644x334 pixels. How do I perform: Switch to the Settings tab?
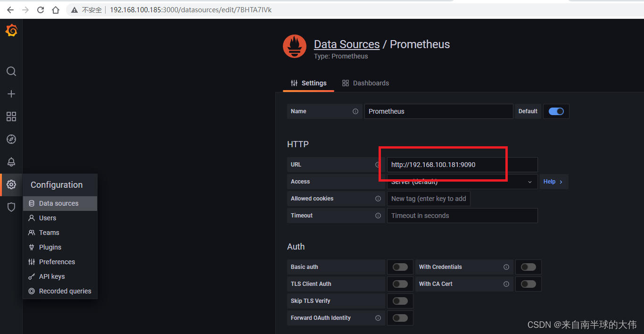(309, 83)
